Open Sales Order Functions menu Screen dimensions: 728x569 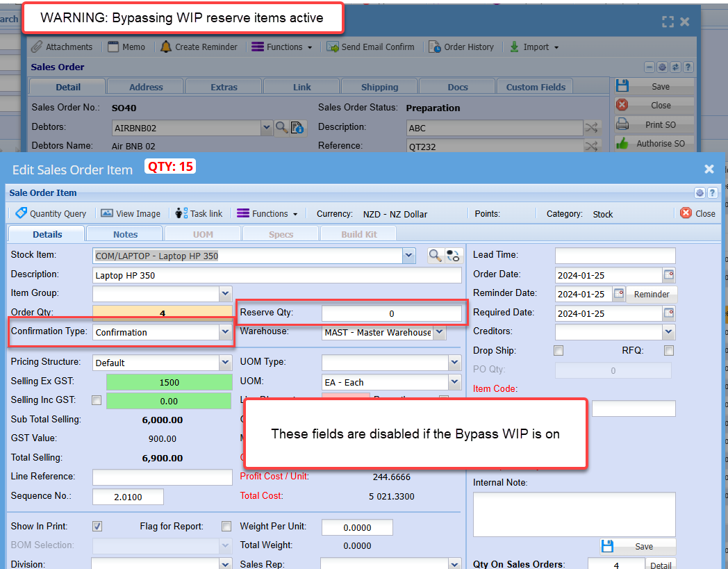click(x=282, y=47)
